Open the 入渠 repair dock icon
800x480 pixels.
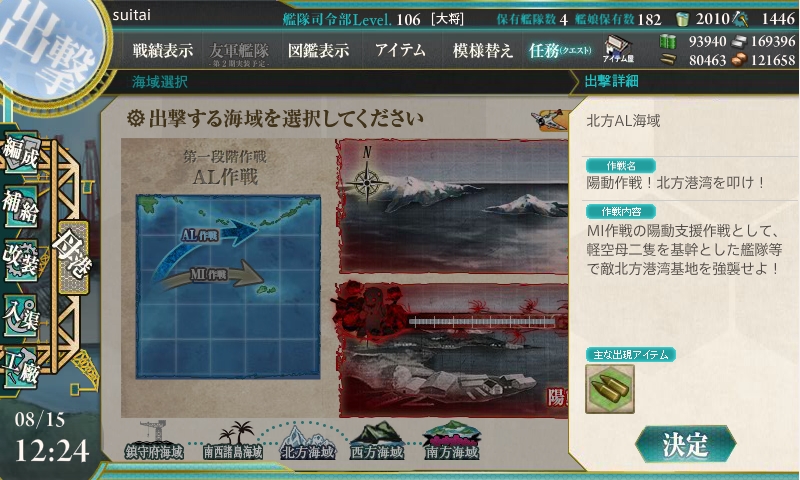pos(20,315)
